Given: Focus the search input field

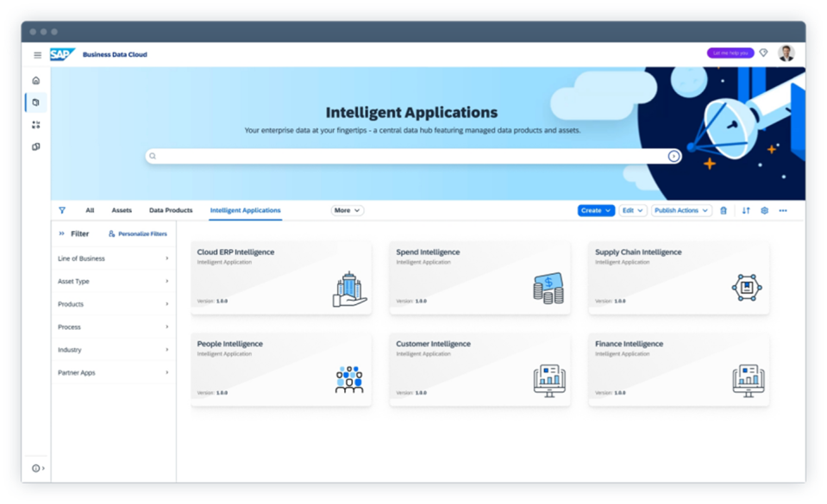Looking at the screenshot, I should click(413, 156).
